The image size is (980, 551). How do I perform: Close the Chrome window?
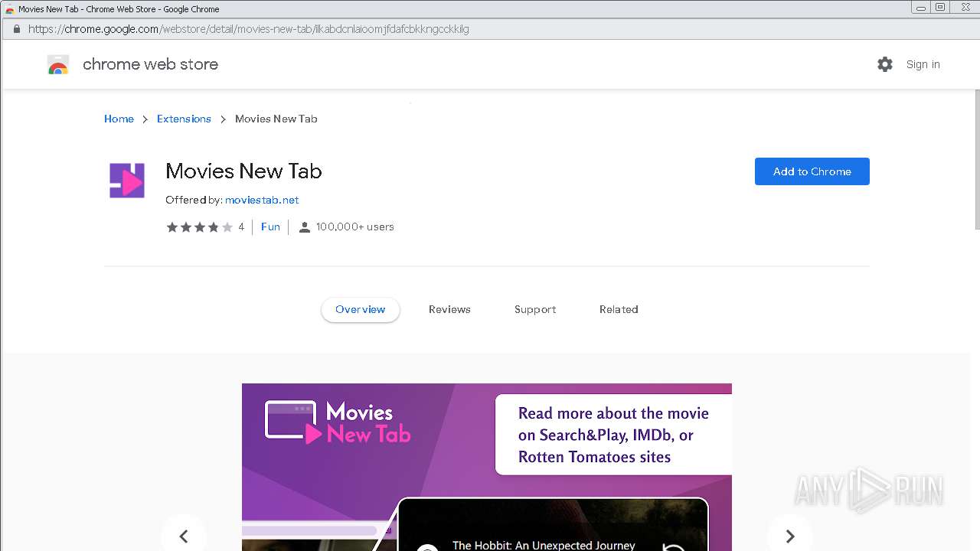point(965,8)
